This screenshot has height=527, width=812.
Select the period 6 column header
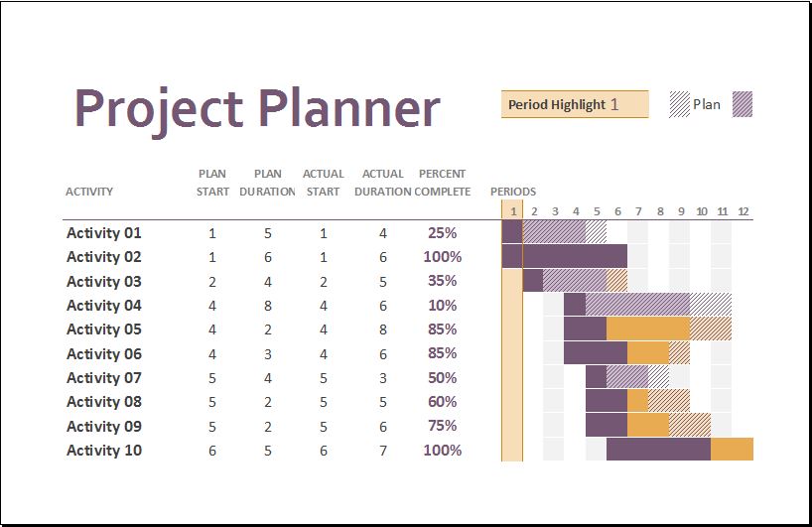(617, 211)
